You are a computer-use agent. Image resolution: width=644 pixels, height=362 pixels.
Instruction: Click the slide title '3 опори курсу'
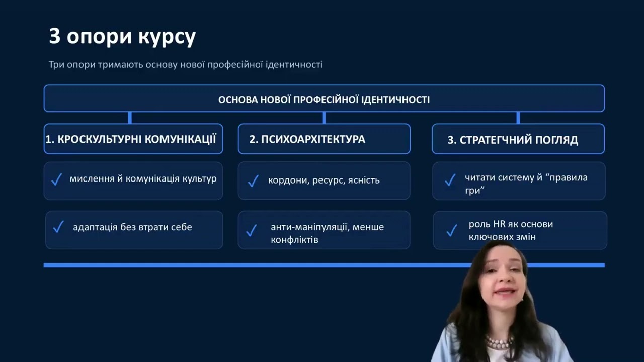122,37
